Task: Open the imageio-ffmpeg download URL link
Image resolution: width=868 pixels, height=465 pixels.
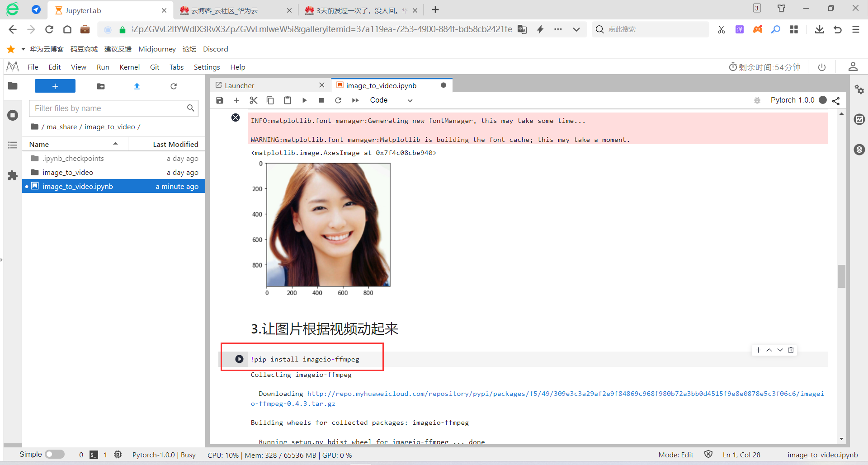Action: coord(538,399)
